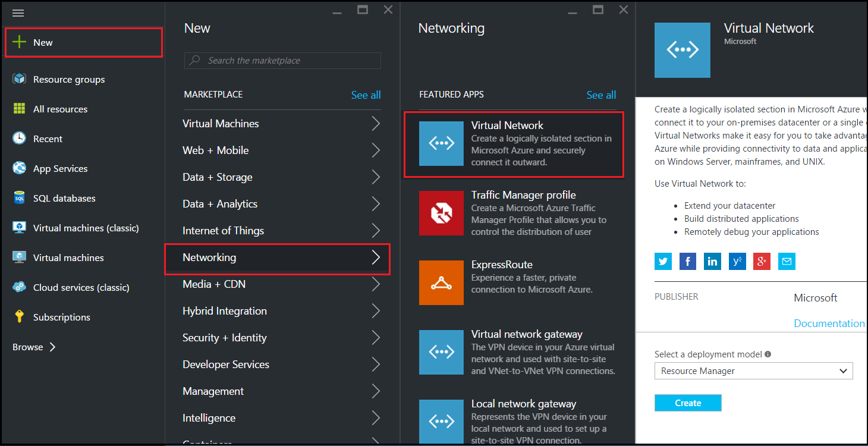868x446 pixels.
Task: Open the Resource groups cube icon
Action: coord(20,79)
